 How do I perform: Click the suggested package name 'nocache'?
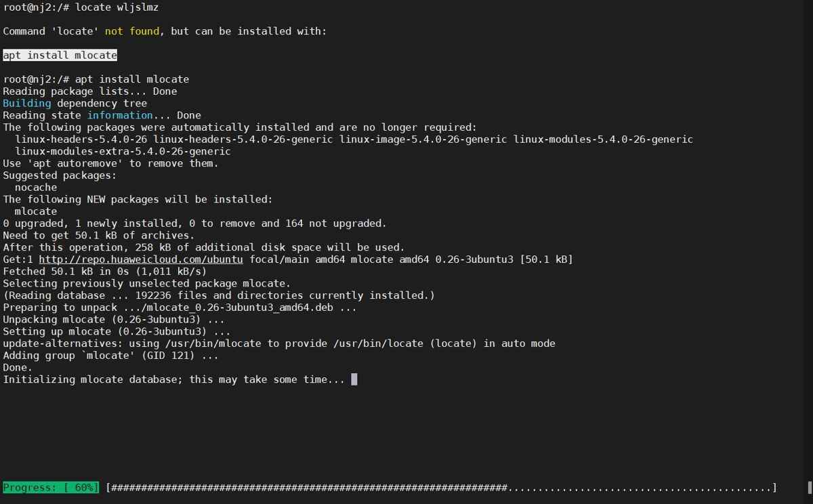point(35,187)
